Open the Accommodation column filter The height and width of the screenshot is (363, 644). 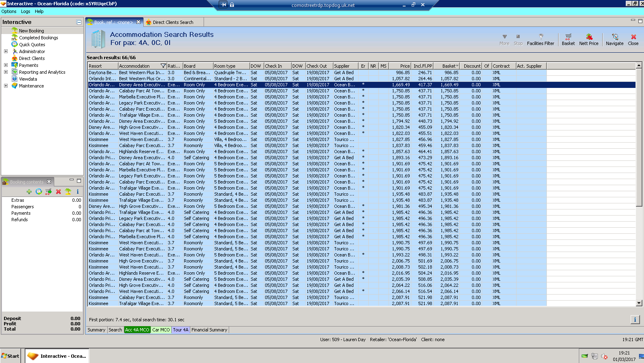163,66
